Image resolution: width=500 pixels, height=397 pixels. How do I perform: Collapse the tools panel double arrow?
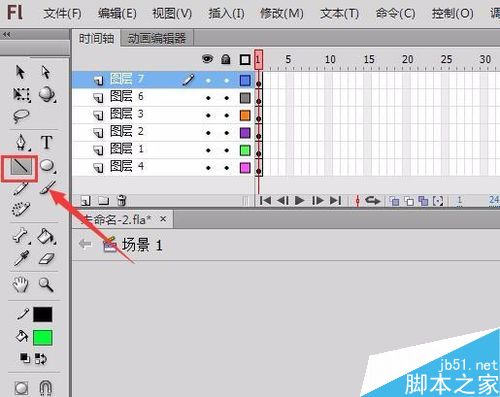click(6, 34)
